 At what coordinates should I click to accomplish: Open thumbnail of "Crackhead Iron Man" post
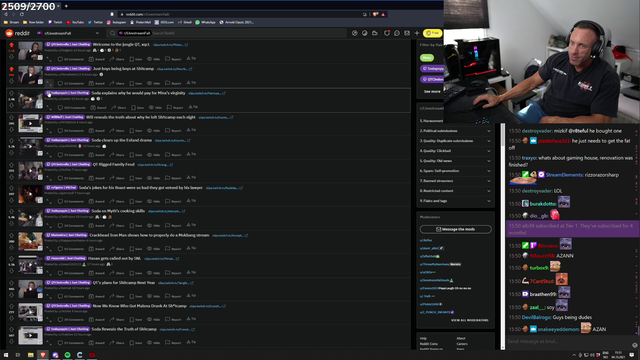[x=30, y=242]
